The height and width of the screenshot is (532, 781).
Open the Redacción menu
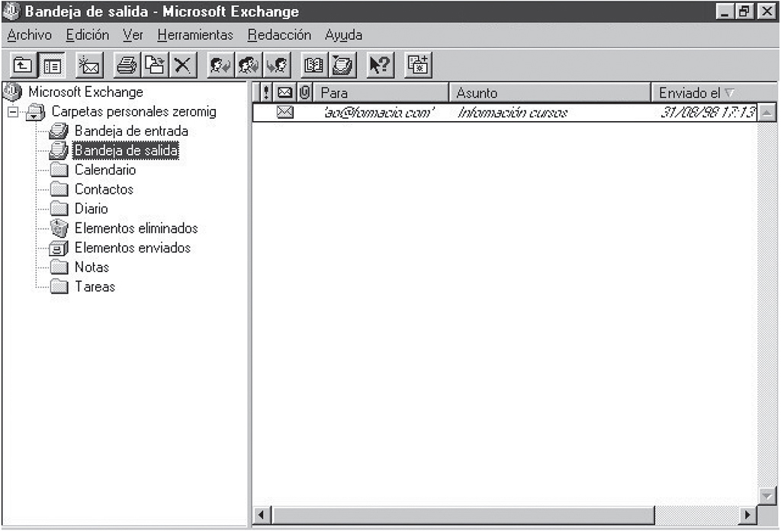coord(279,35)
